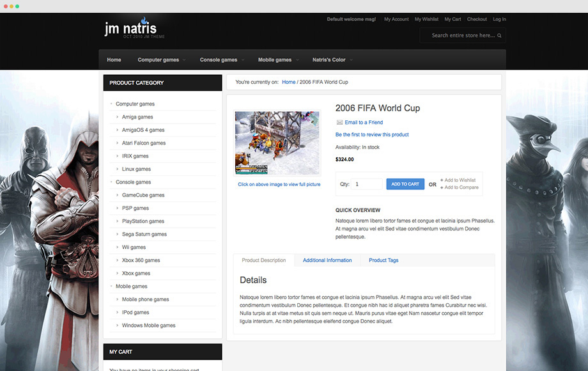Click the Add to Cart button
Screen dimensions: 588x371
click(405, 184)
